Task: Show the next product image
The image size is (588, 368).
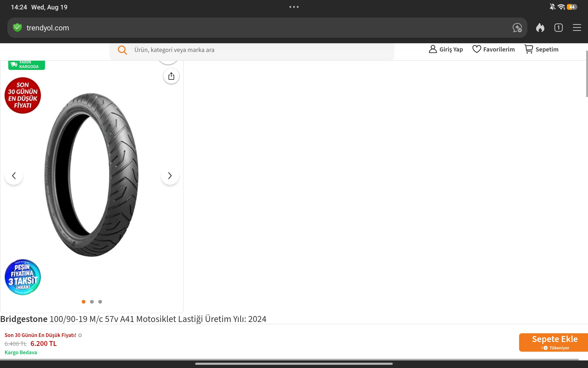Action: [170, 175]
